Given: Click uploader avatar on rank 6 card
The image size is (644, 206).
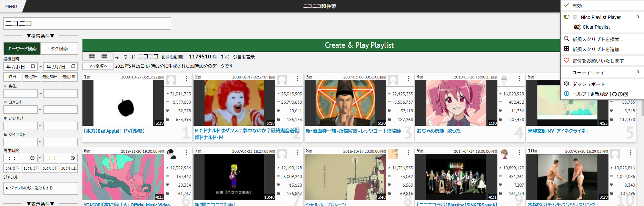Looking at the screenshot, I should pyautogui.click(x=171, y=153).
